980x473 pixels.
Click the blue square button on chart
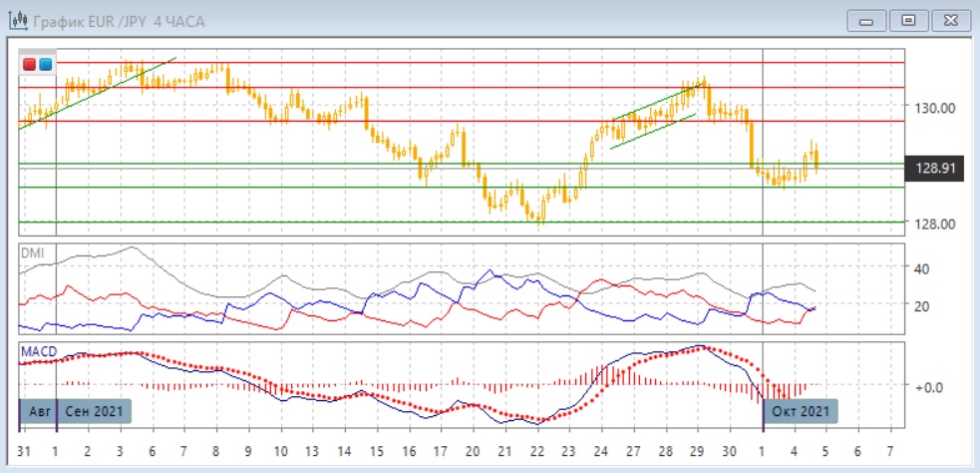coord(45,65)
